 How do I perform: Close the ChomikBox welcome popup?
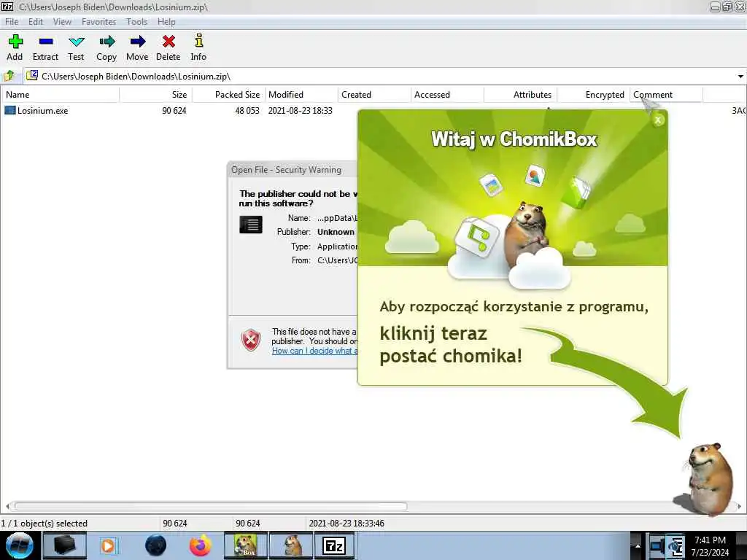tap(658, 120)
